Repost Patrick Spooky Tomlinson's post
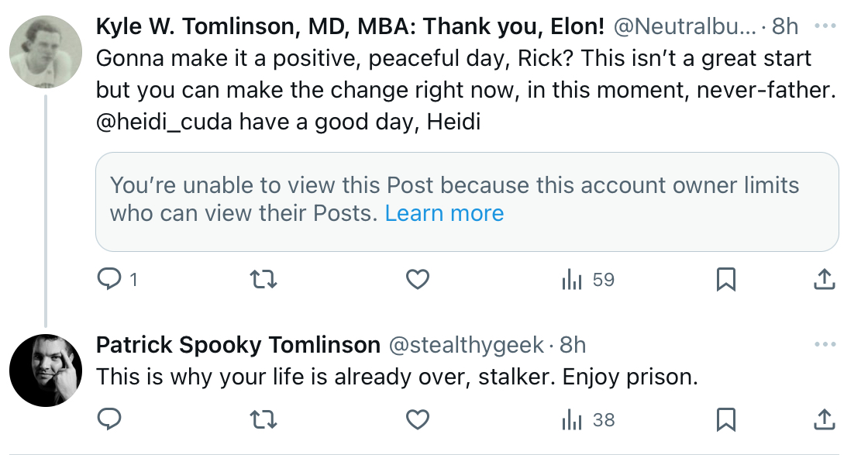 [263, 419]
